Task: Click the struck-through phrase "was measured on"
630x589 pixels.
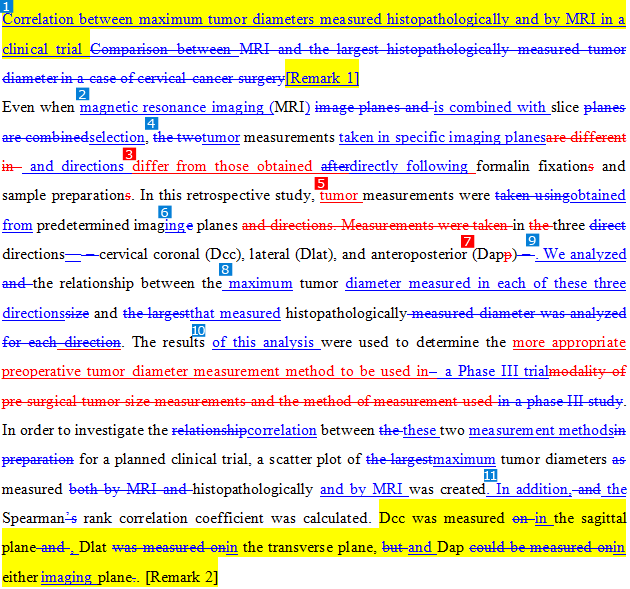Action: pyautogui.click(x=169, y=547)
